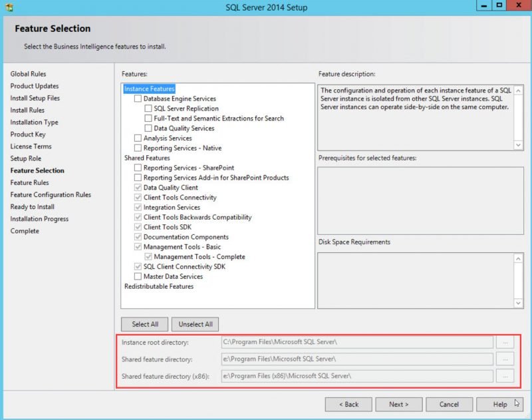Toggle Management Tools - Basic checkbox
532x420 pixels.
138,247
